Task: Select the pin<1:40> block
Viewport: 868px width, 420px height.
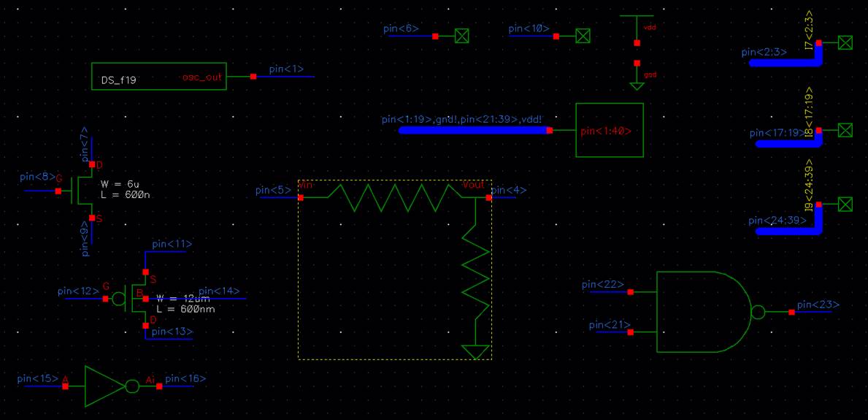Action: pos(610,130)
